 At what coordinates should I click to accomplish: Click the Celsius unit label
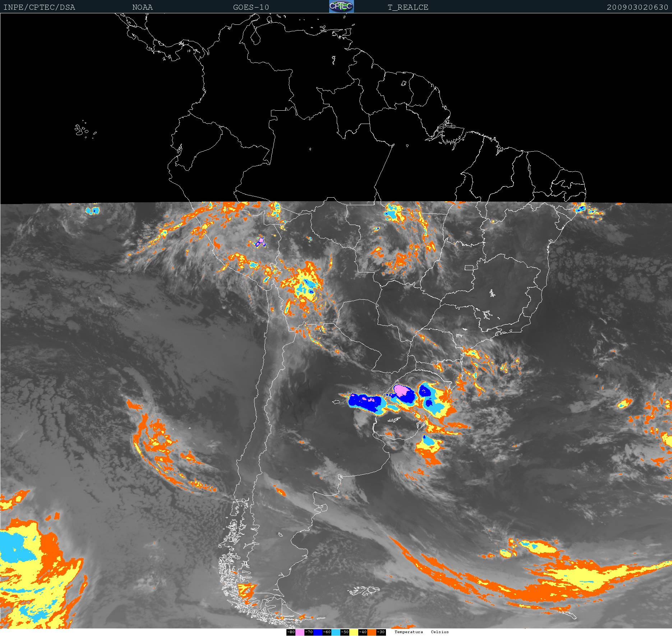440,632
